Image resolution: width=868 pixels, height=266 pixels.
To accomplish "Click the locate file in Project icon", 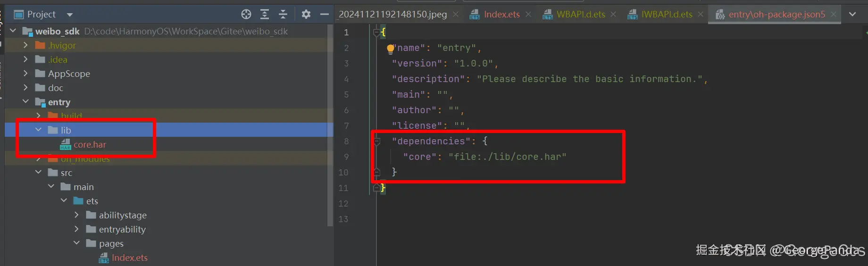I will [x=246, y=14].
